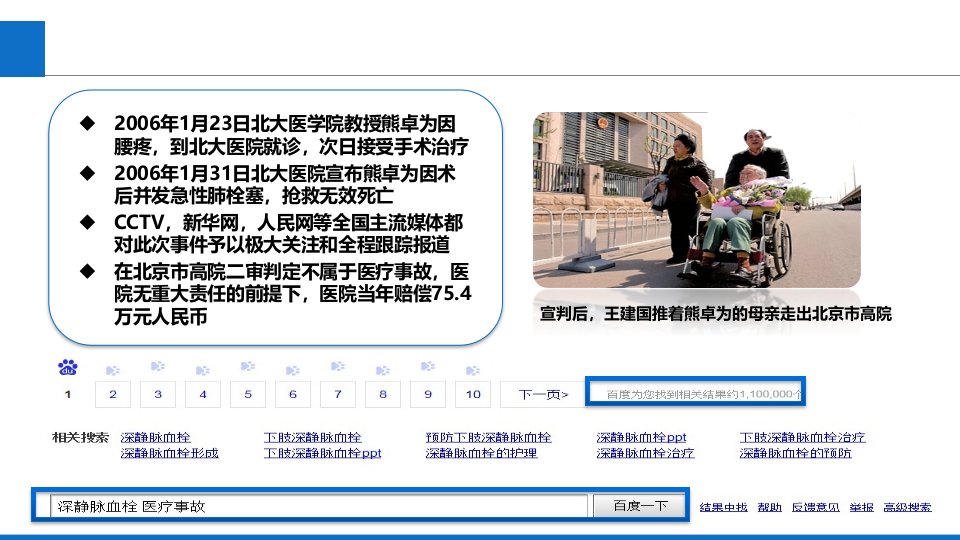Go to results page 2

coord(113,394)
